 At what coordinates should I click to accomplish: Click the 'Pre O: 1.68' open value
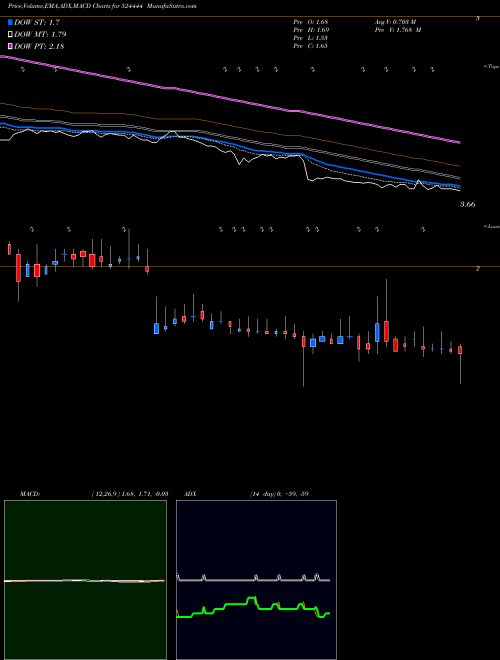(311, 21)
